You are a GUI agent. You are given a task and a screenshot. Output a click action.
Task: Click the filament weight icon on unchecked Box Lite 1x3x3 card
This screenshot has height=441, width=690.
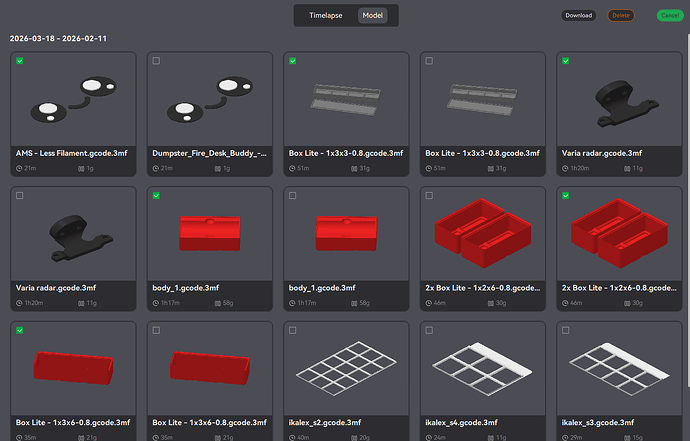(490, 169)
